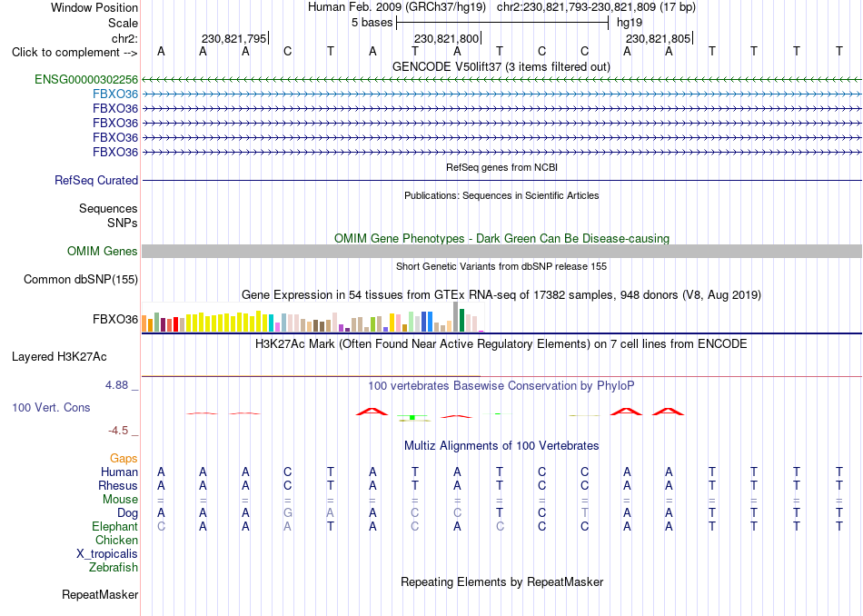The height and width of the screenshot is (616, 863).
Task: Click the 'Human Feb. 2009 (GRCh37/hg19)' text
Action: pos(397,7)
